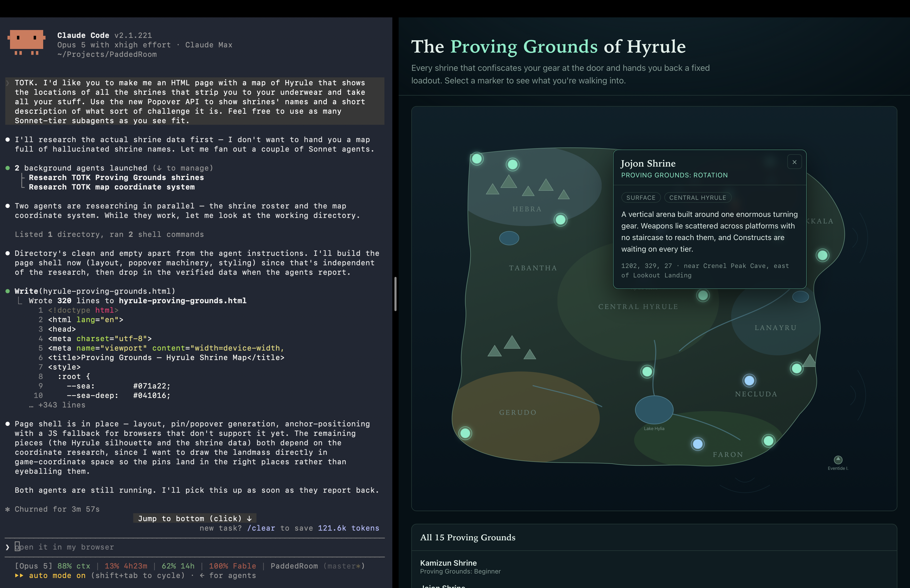The width and height of the screenshot is (910, 588).
Task: Select the shrine marker at Hebra's far northwest corner
Action: point(477,158)
